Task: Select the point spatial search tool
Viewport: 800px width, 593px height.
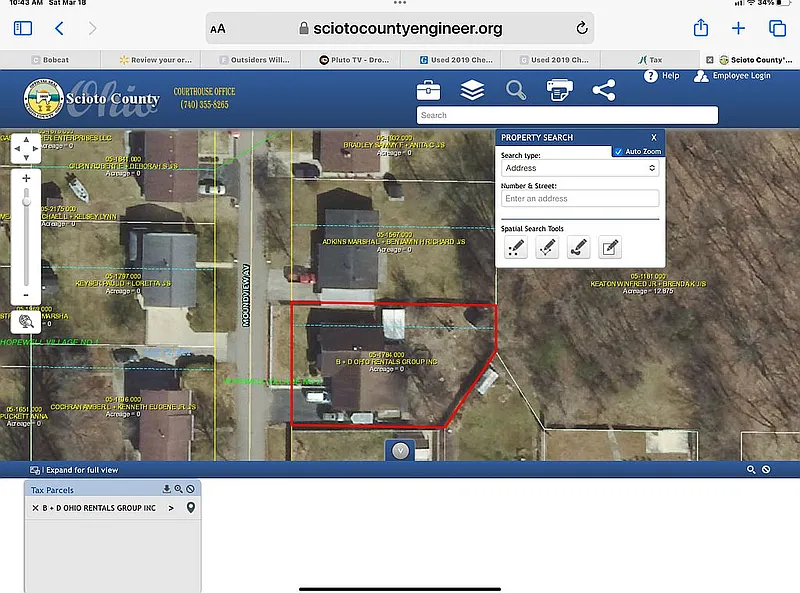Action: click(516, 248)
